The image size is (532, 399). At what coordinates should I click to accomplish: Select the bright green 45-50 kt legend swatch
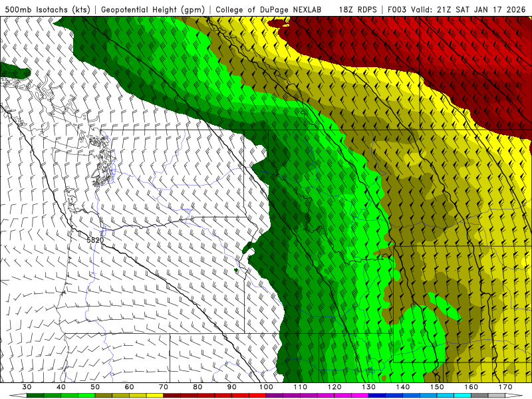[86, 396]
